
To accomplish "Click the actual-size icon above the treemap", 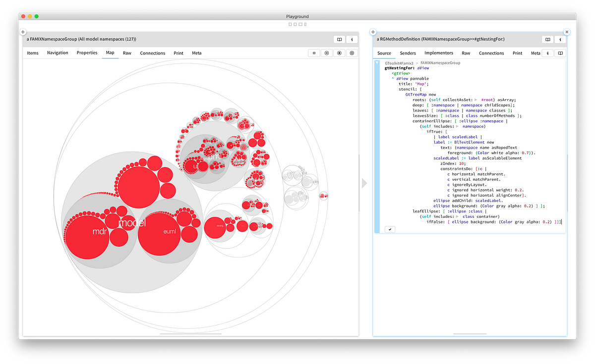I will (x=314, y=52).
